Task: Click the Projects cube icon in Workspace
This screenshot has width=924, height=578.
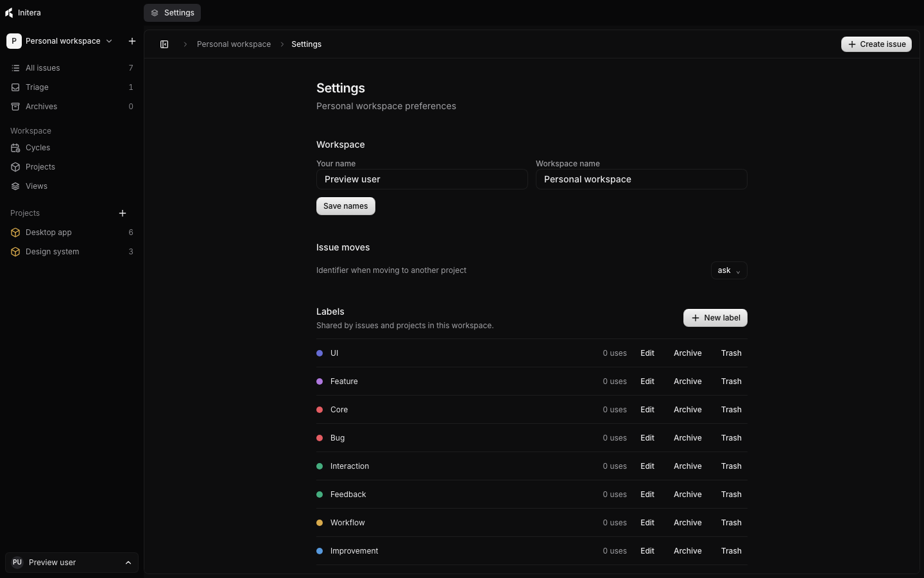Action: tap(15, 167)
